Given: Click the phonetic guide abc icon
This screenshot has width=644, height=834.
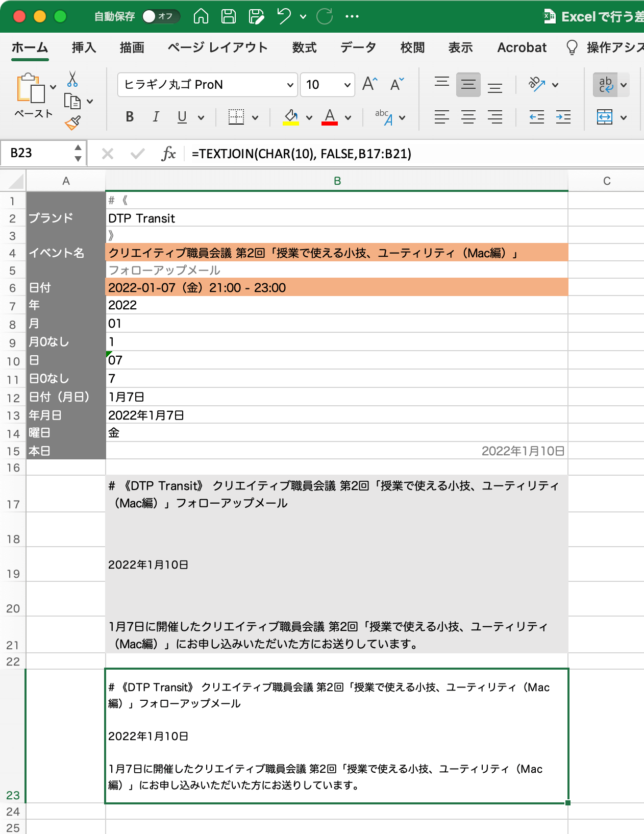Looking at the screenshot, I should click(384, 117).
